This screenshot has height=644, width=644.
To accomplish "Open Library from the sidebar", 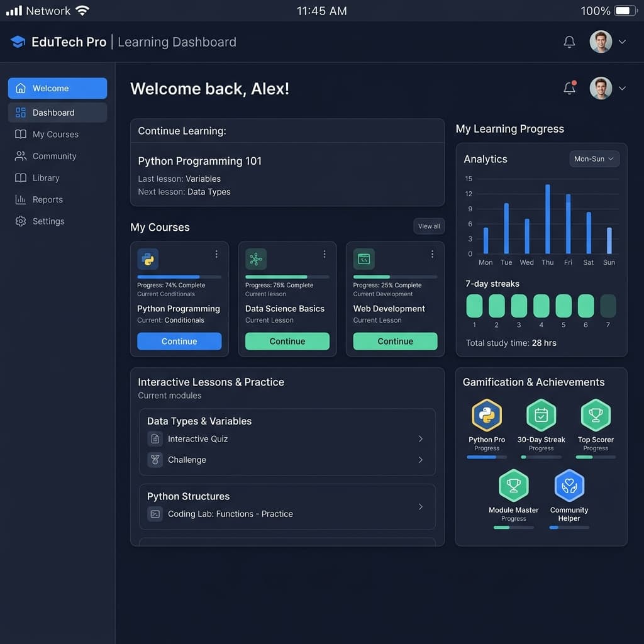I will click(x=57, y=178).
